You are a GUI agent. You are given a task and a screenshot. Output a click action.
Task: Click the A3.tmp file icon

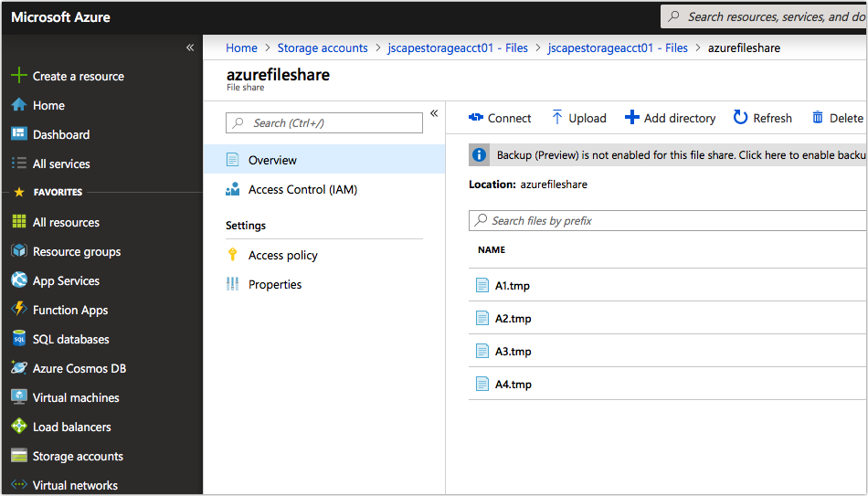[x=482, y=351]
